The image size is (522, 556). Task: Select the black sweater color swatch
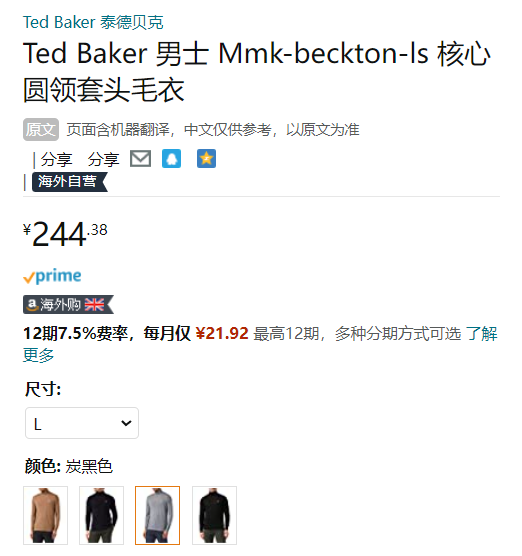(x=214, y=515)
